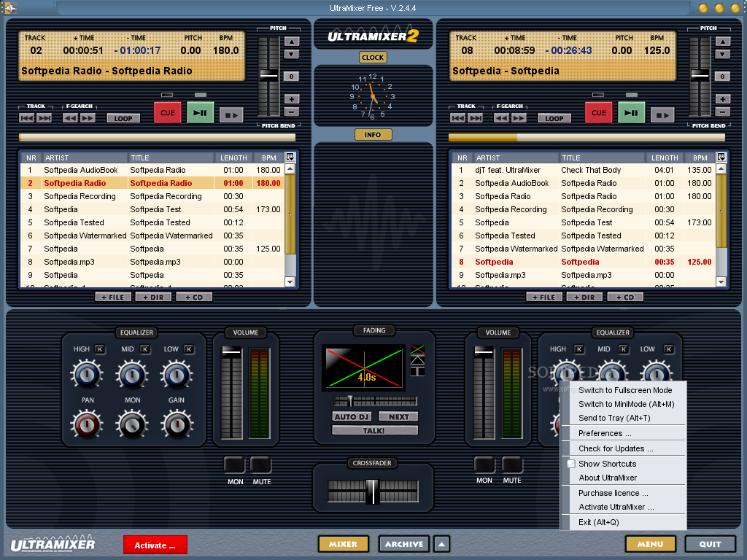Enable left channel MON button

coord(235,464)
